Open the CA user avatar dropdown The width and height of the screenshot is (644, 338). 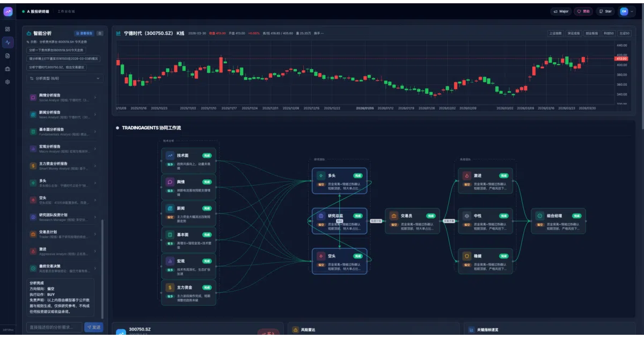click(626, 11)
